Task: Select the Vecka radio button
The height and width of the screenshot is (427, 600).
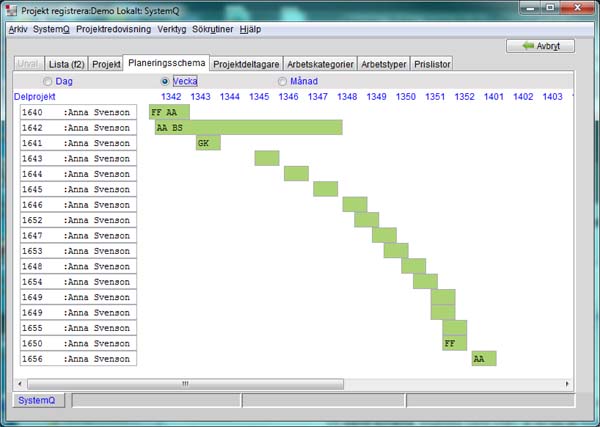Action: point(165,81)
